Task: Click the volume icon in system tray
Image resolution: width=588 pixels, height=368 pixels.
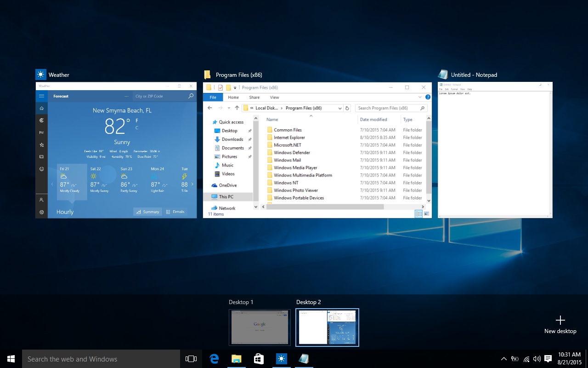Action: pyautogui.click(x=537, y=359)
